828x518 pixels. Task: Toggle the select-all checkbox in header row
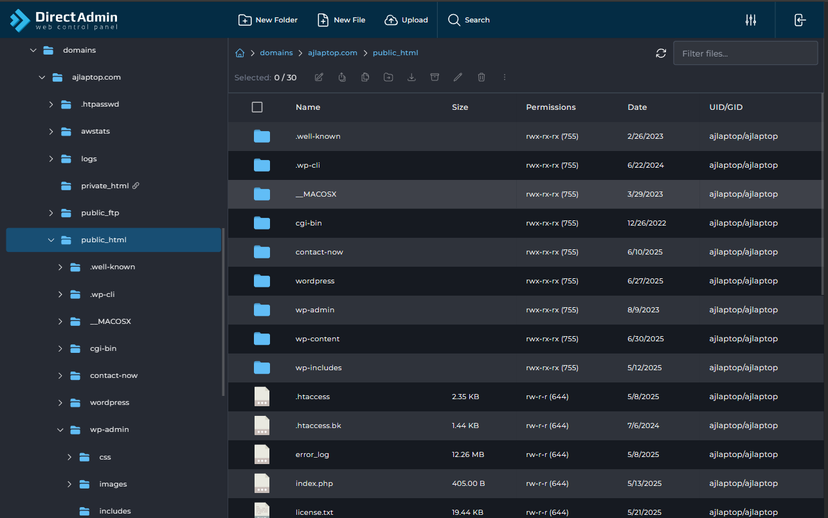(257, 107)
